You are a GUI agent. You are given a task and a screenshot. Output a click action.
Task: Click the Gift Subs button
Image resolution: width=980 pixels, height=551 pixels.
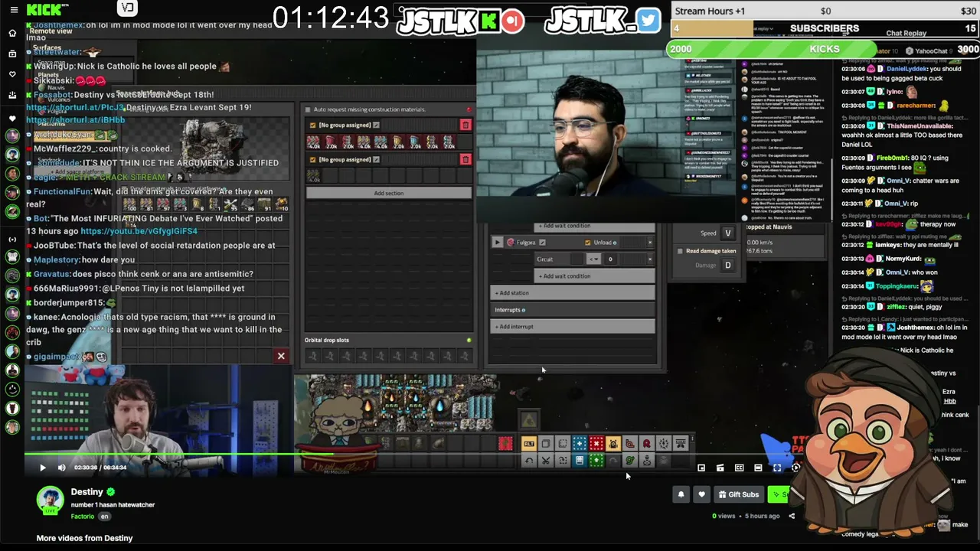coord(738,494)
